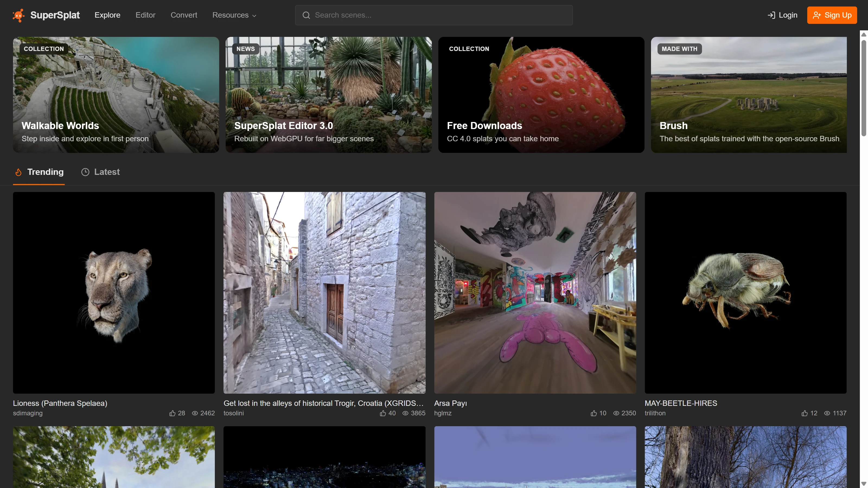Click the Trogir view count 3865
This screenshot has height=488, width=868.
tap(418, 413)
